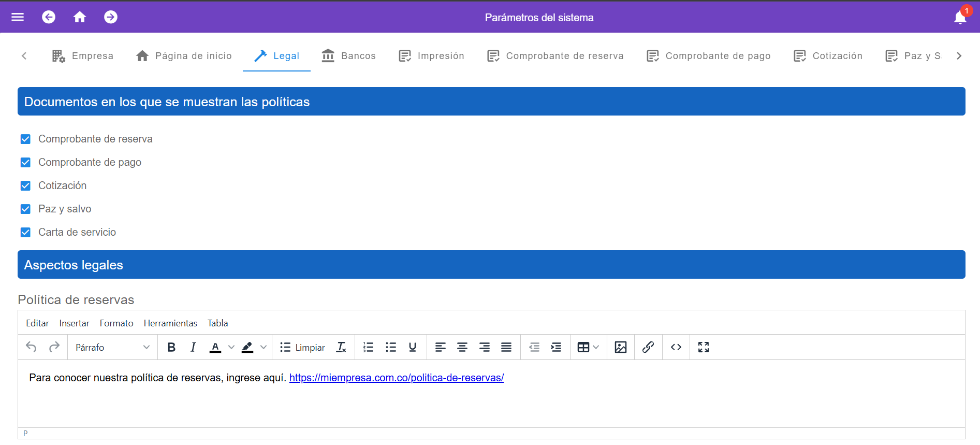Open source code view icon
The width and height of the screenshot is (980, 445).
coord(676,347)
